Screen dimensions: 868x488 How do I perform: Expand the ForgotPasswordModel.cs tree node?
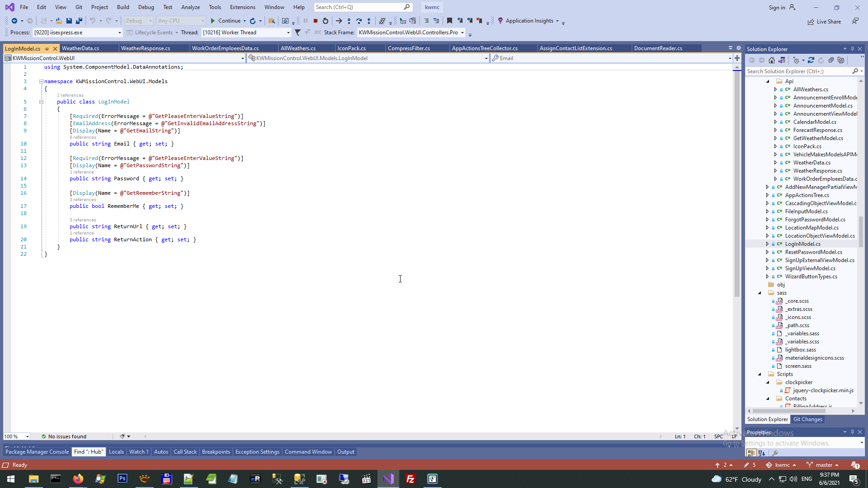pos(767,220)
